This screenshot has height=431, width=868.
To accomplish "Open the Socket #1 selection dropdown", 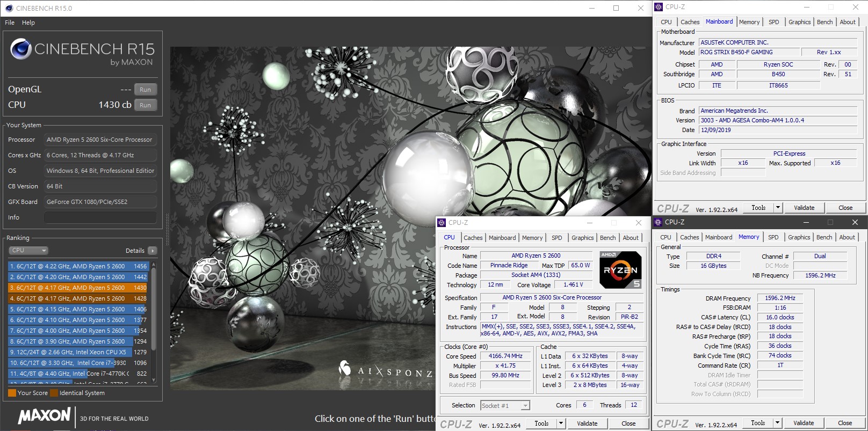I will (x=505, y=406).
